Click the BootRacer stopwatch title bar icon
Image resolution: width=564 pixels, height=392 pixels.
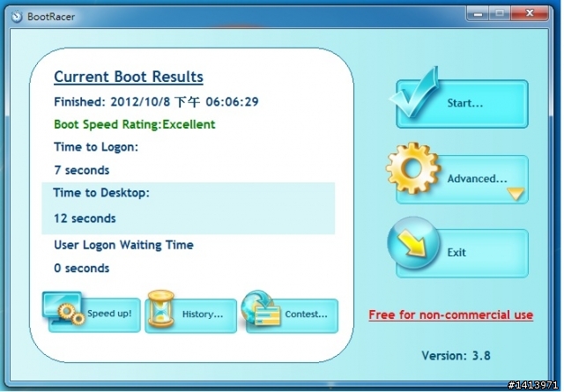pos(17,17)
